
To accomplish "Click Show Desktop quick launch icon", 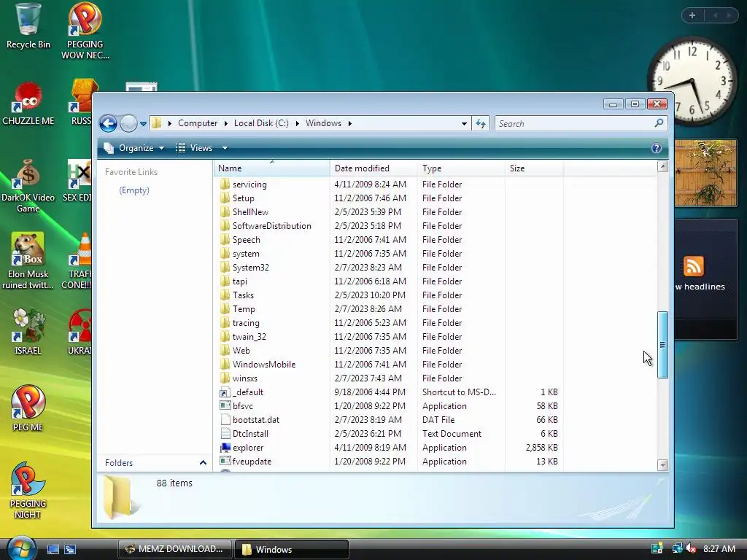I will 53,550.
